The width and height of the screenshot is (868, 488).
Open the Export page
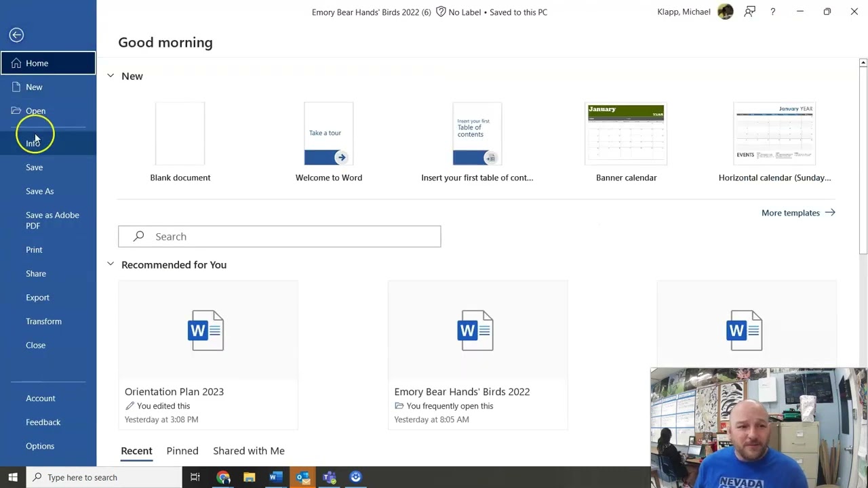click(x=48, y=298)
